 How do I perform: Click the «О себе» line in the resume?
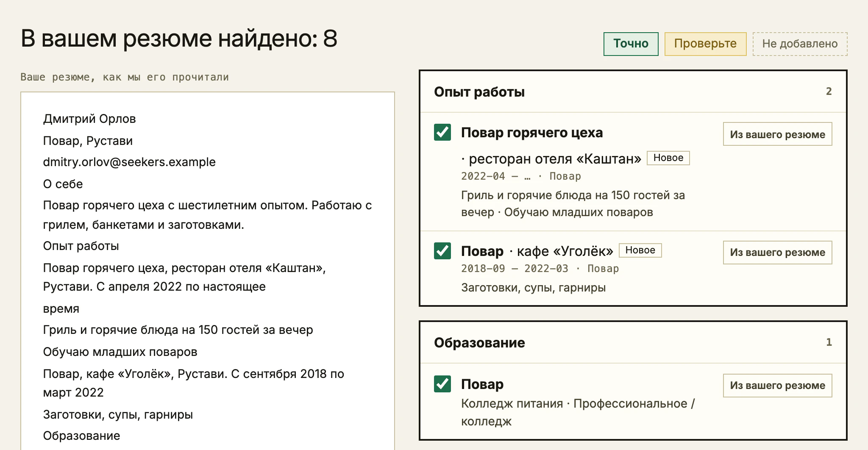point(63,184)
